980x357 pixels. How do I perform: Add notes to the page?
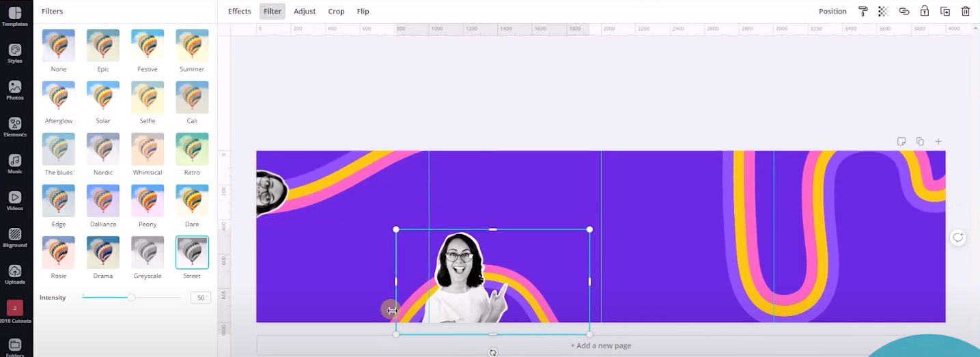point(901,141)
